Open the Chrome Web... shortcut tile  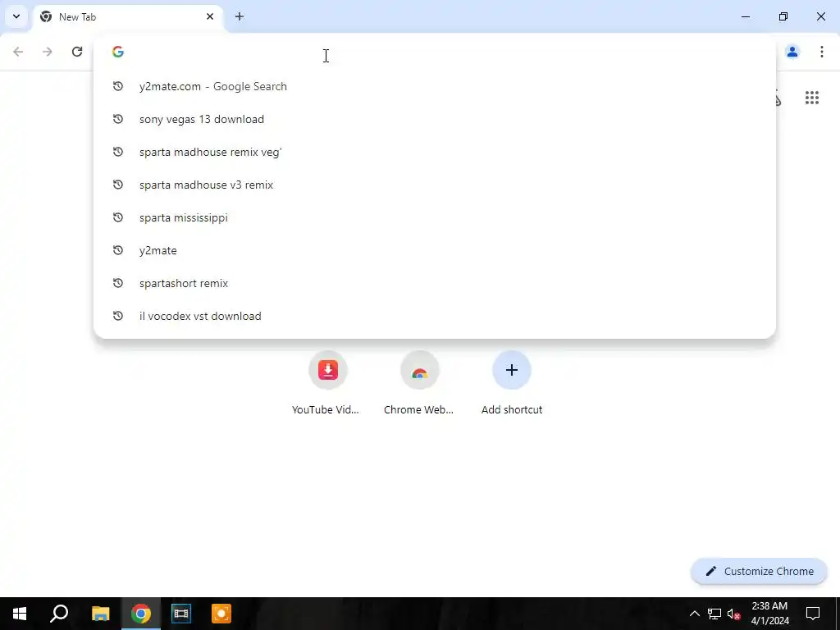[x=419, y=383]
